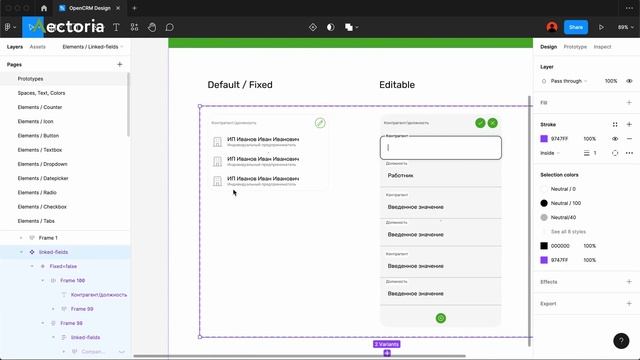Add new variant with purple plus icon
The width and height of the screenshot is (640, 360).
pyautogui.click(x=387, y=353)
